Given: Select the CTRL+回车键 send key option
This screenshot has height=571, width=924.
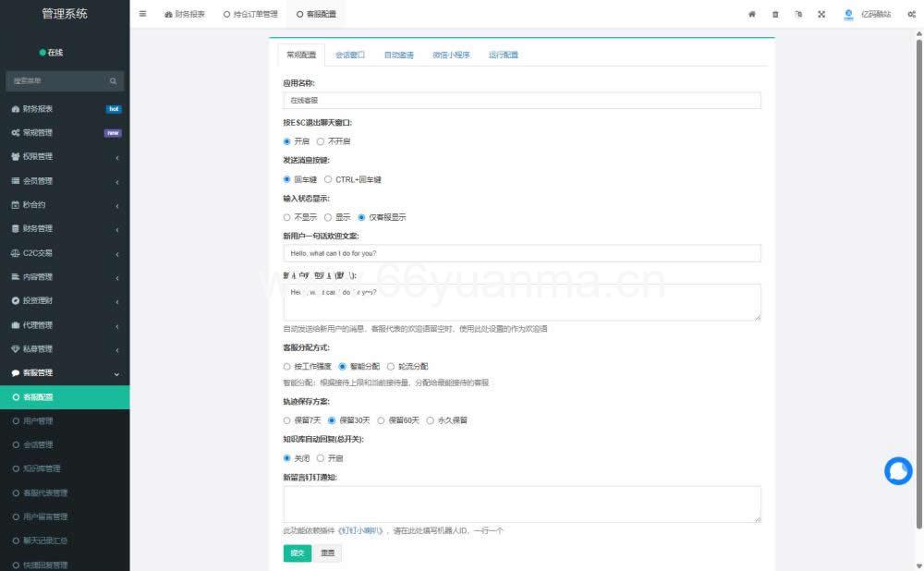Looking at the screenshot, I should 328,180.
